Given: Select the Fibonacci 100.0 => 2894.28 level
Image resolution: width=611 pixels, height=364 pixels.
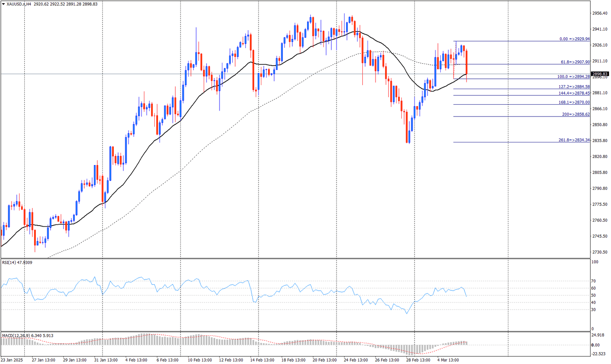Looking at the screenshot, I should point(573,77).
